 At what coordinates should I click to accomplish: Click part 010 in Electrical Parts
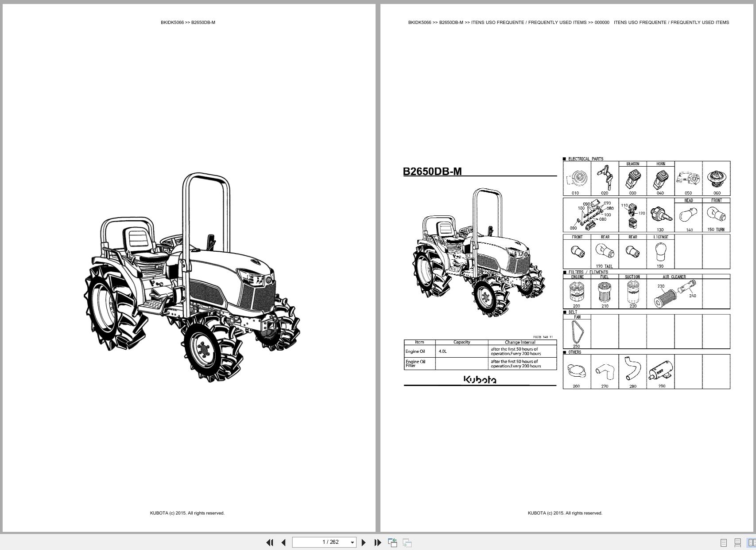(577, 179)
